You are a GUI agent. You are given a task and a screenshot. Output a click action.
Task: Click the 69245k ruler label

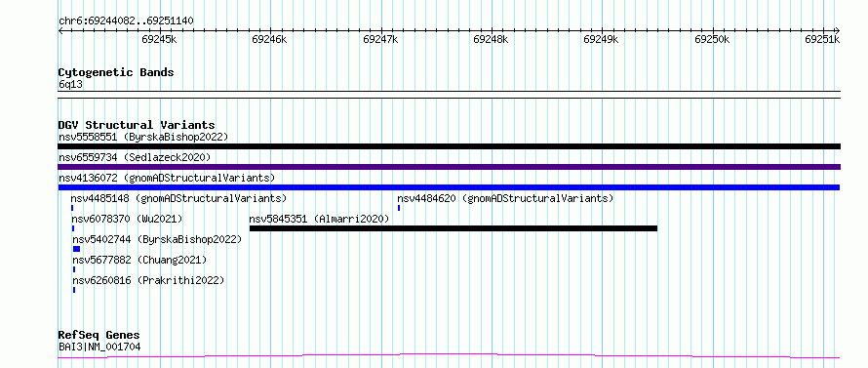coord(159,39)
